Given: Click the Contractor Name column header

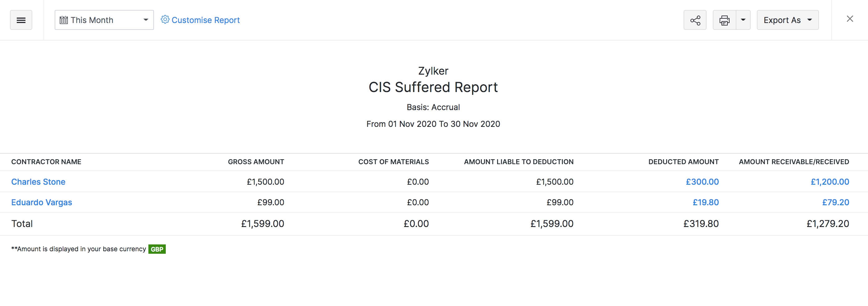Looking at the screenshot, I should tap(46, 162).
